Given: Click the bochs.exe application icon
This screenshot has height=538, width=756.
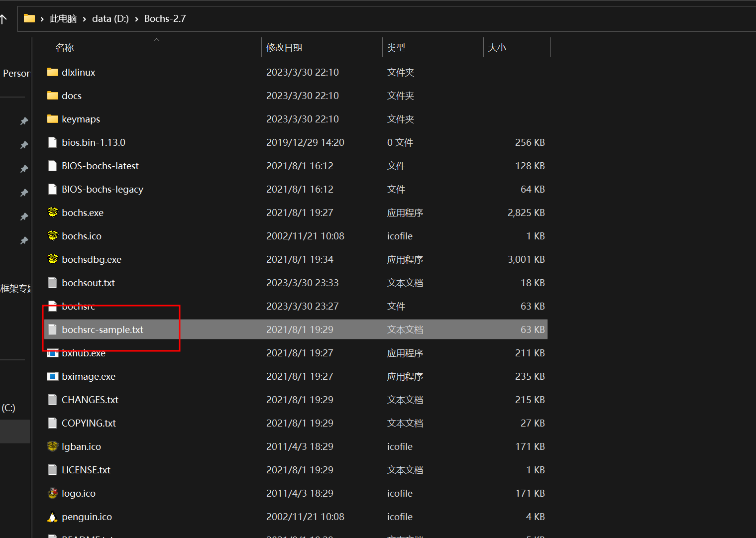Looking at the screenshot, I should tap(53, 213).
